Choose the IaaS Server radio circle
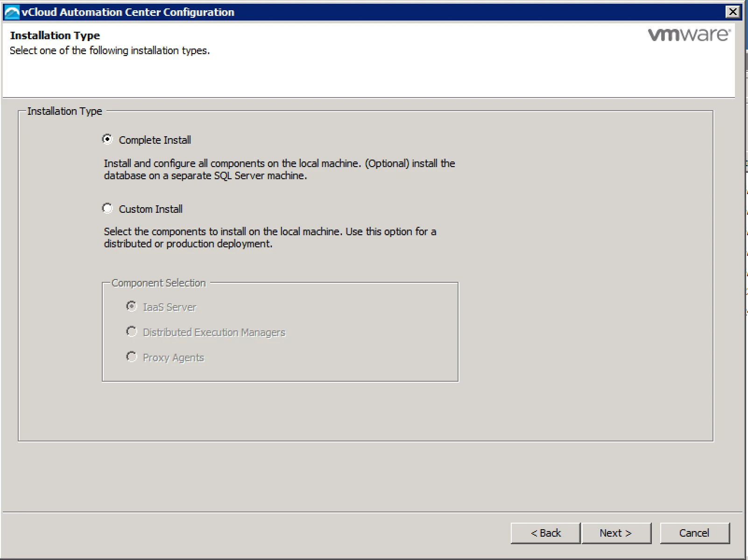 point(132,307)
